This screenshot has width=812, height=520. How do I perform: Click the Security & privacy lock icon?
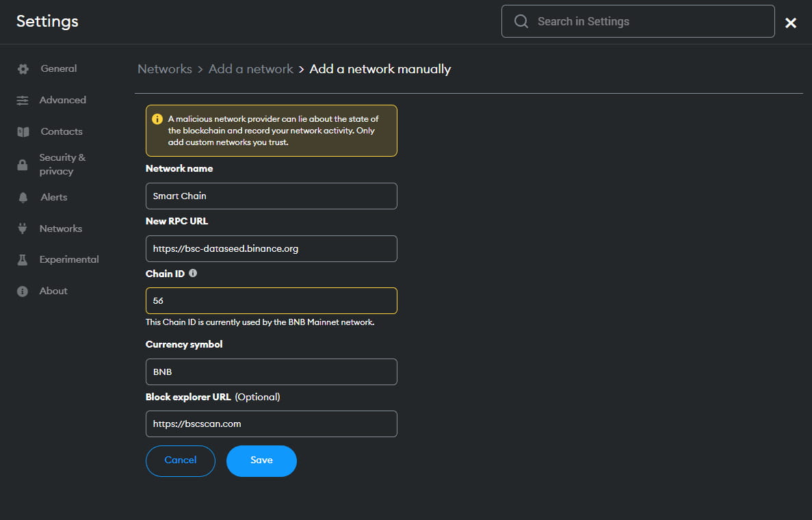[x=23, y=165]
